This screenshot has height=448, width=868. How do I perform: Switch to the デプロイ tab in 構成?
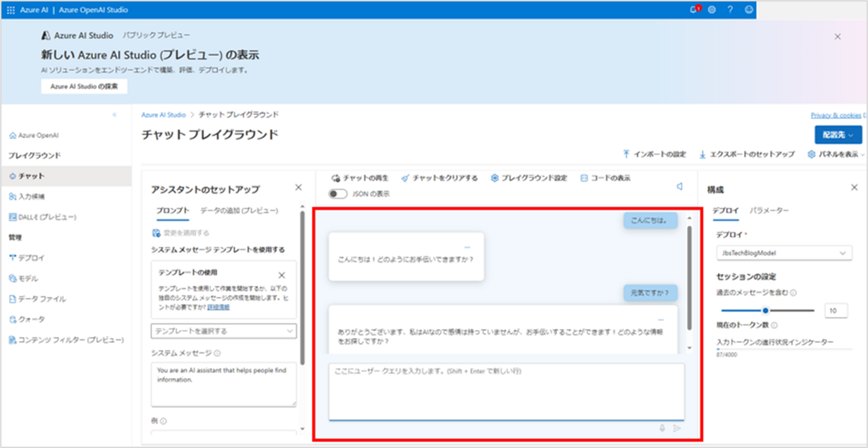726,211
